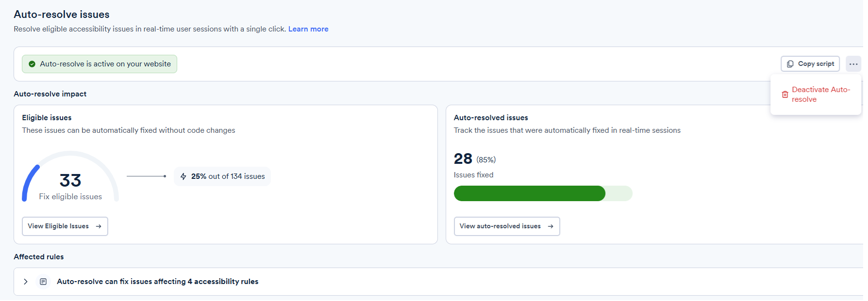
Task: Select Deactivate Auto-resolve menu entry
Action: click(816, 95)
